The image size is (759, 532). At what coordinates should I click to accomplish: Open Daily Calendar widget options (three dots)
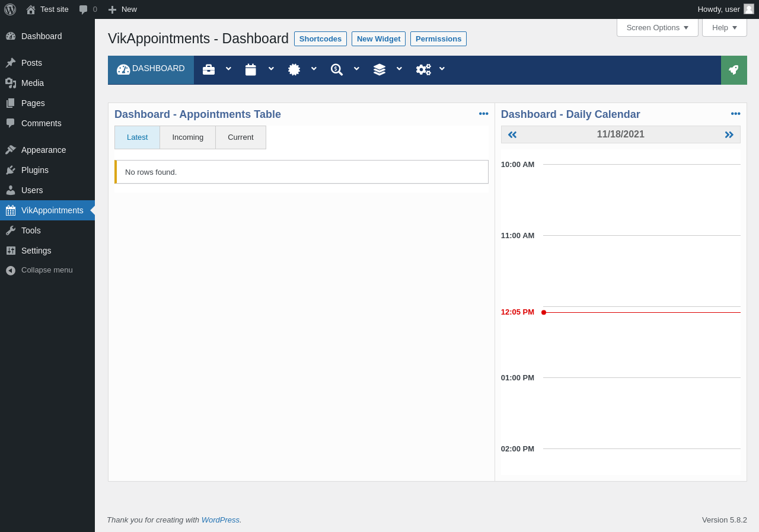[x=736, y=114]
